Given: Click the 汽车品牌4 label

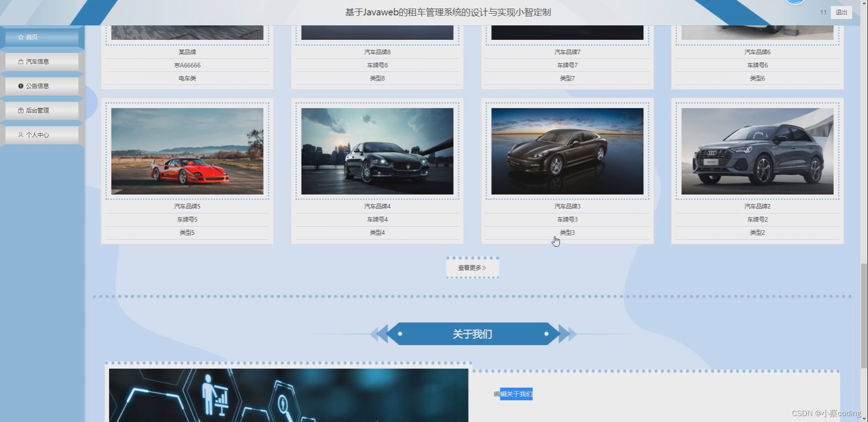Looking at the screenshot, I should (x=377, y=206).
